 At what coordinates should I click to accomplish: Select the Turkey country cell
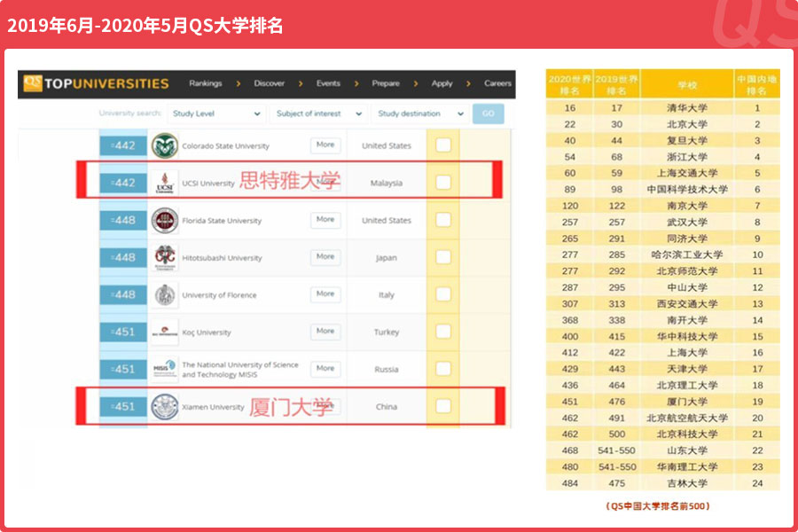point(387,332)
